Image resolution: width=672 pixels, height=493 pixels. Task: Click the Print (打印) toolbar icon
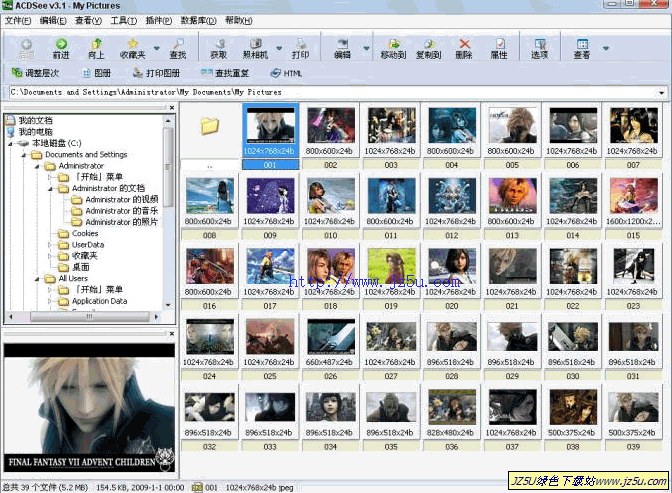pyautogui.click(x=300, y=48)
